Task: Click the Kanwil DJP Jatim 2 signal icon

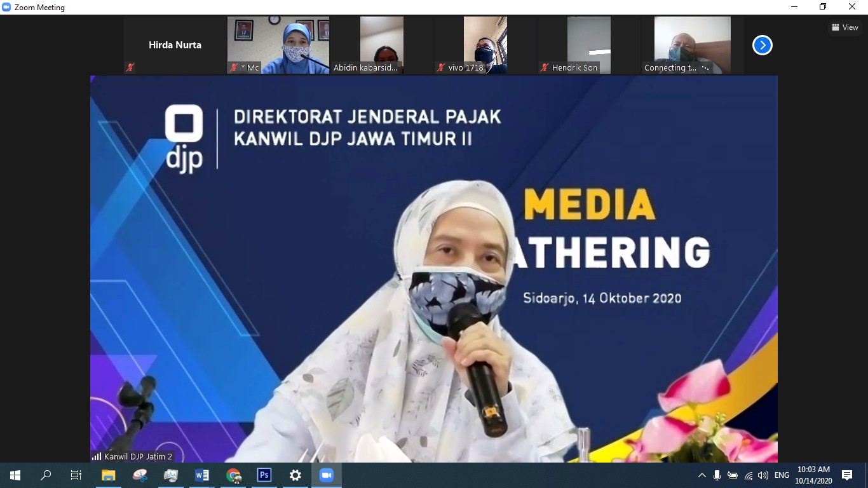Action: coord(97,456)
